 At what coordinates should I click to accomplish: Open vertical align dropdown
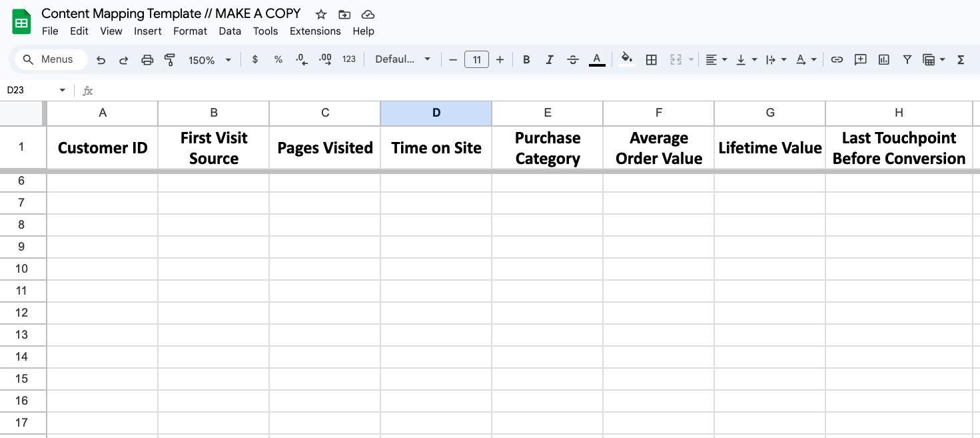point(746,59)
